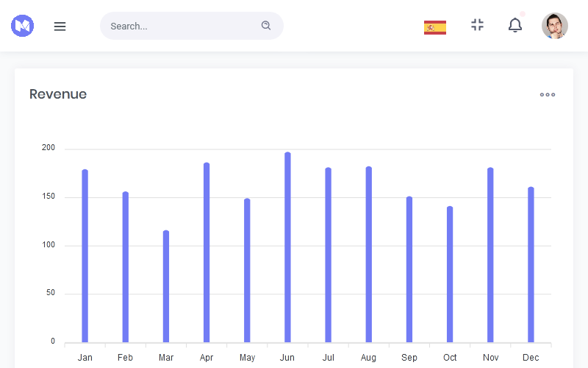
Task: Click the May revenue bar
Action: click(247, 270)
